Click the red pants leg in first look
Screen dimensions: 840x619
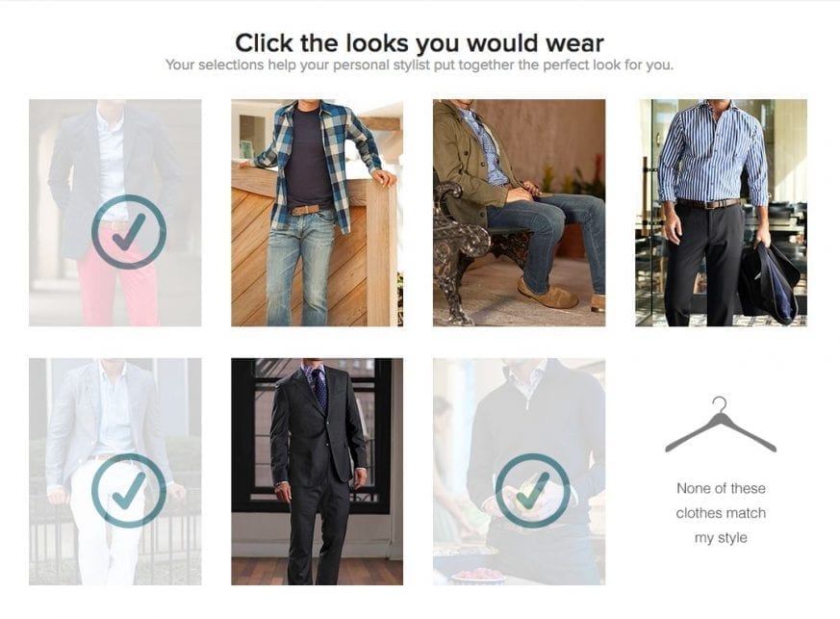[x=96, y=292]
